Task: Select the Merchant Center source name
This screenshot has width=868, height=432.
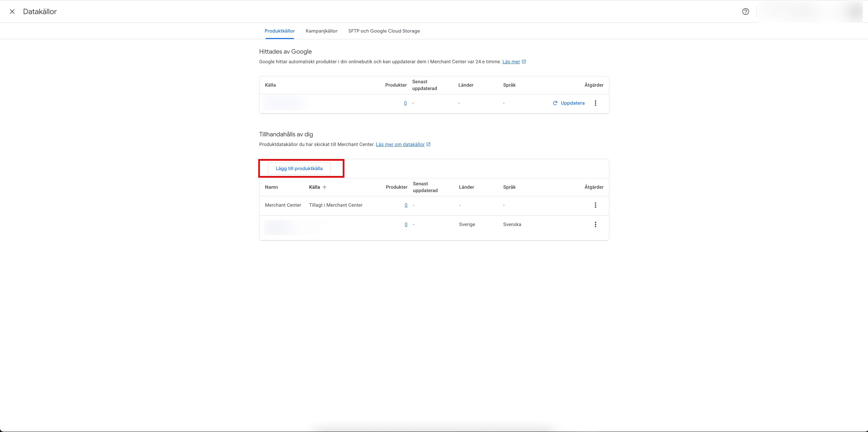Action: [283, 205]
